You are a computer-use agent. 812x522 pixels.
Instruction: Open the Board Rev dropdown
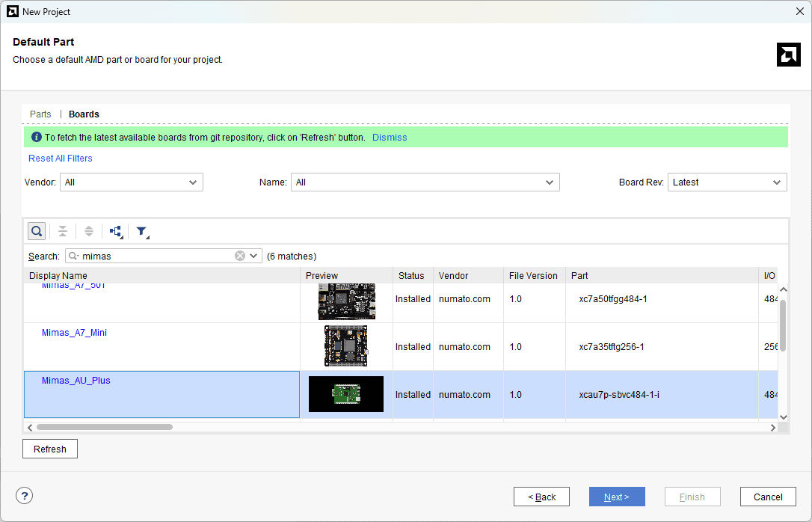pos(727,182)
